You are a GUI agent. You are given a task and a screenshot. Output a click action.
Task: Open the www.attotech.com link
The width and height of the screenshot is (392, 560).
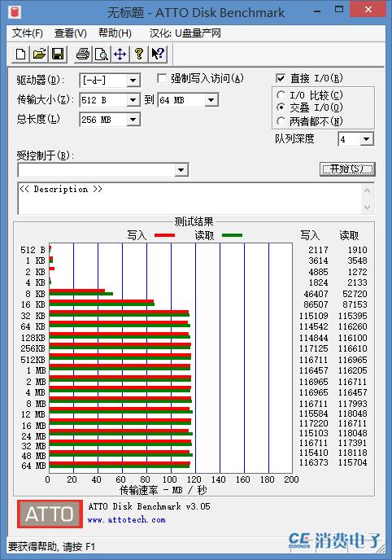pyautogui.click(x=127, y=519)
